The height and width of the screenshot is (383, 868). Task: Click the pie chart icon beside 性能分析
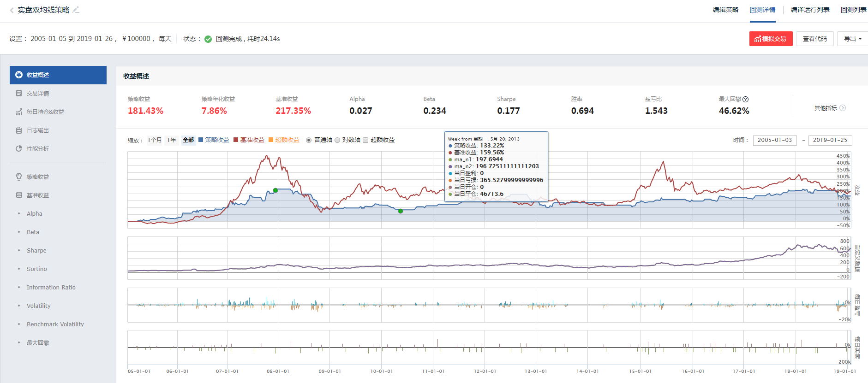19,148
